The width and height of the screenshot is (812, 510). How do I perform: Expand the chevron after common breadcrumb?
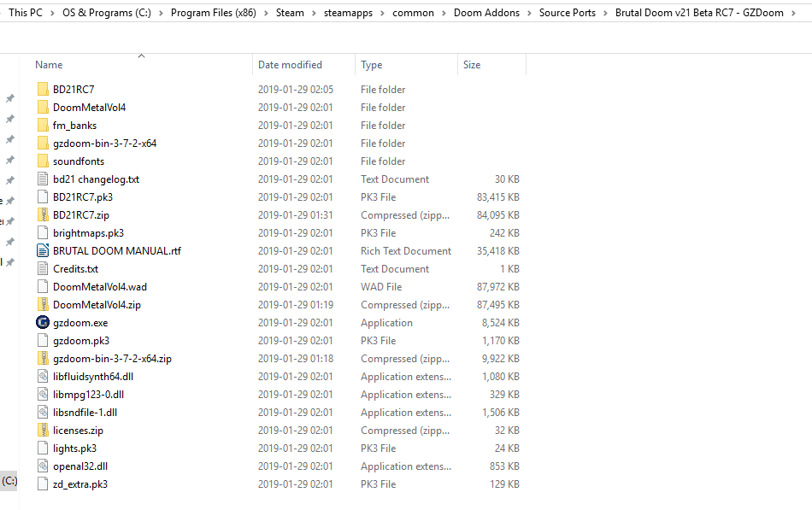(444, 13)
